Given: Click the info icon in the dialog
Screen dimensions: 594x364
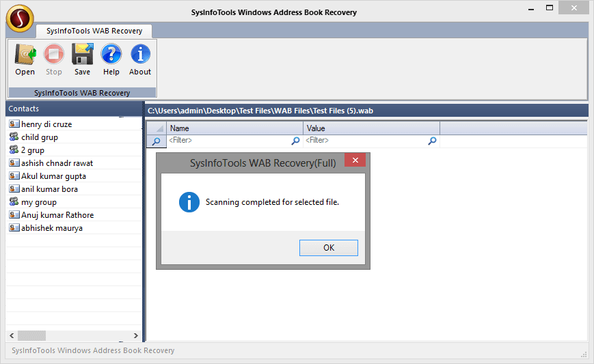Looking at the screenshot, I should 189,202.
